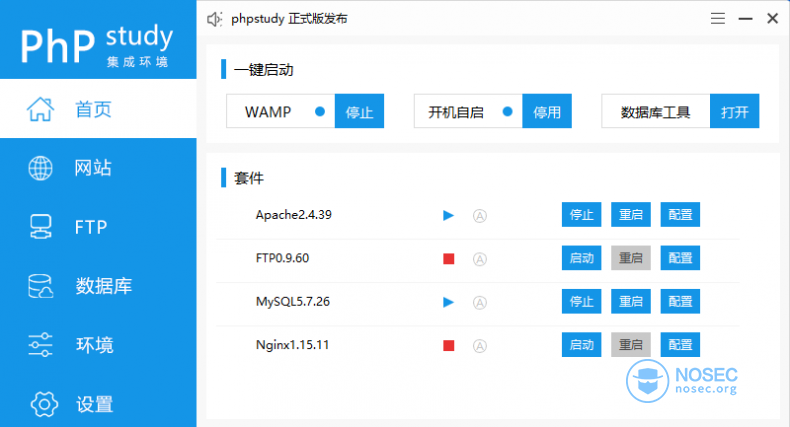Disable 开机自启 with the 停用 button
The image size is (790, 427).
click(547, 111)
